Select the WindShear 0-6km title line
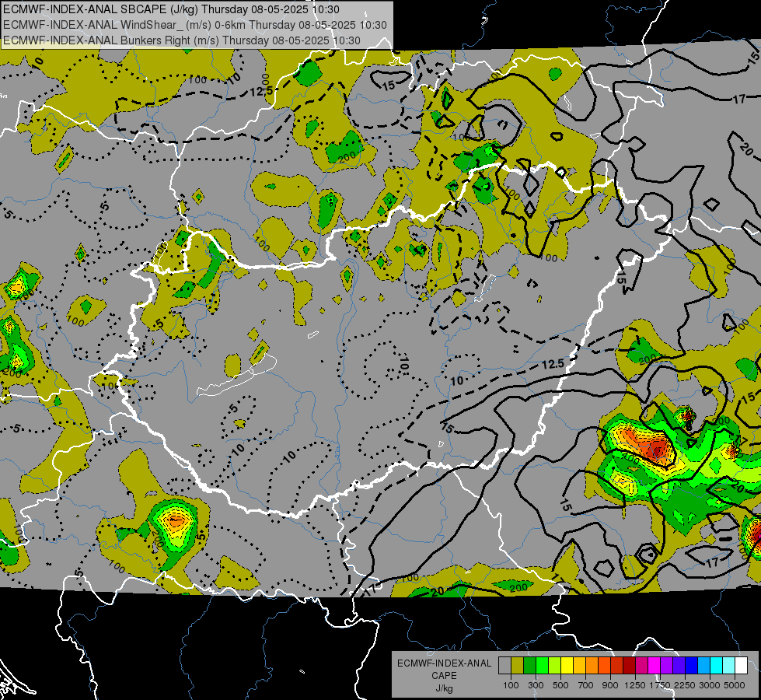Image resolution: width=761 pixels, height=700 pixels. click(195, 25)
